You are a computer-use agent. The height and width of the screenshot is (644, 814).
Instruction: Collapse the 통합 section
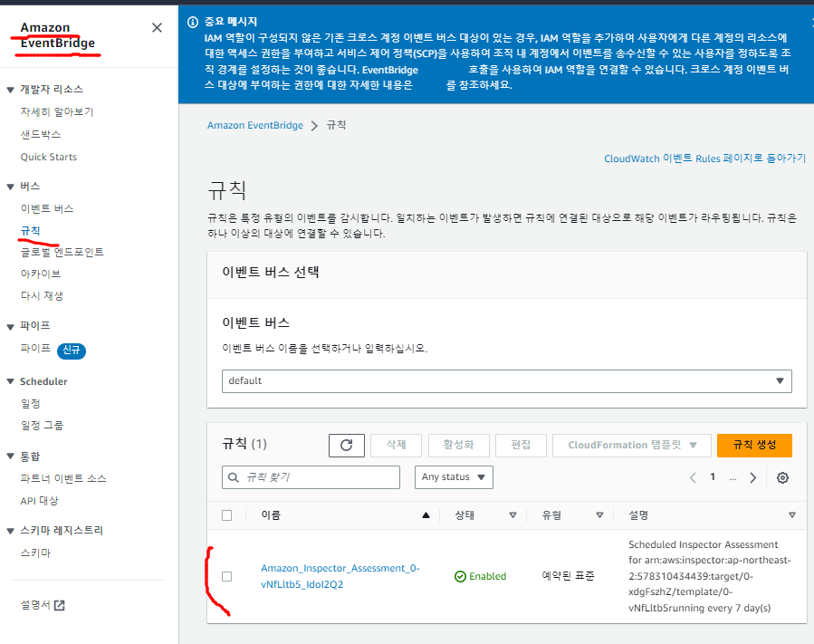tap(10, 457)
